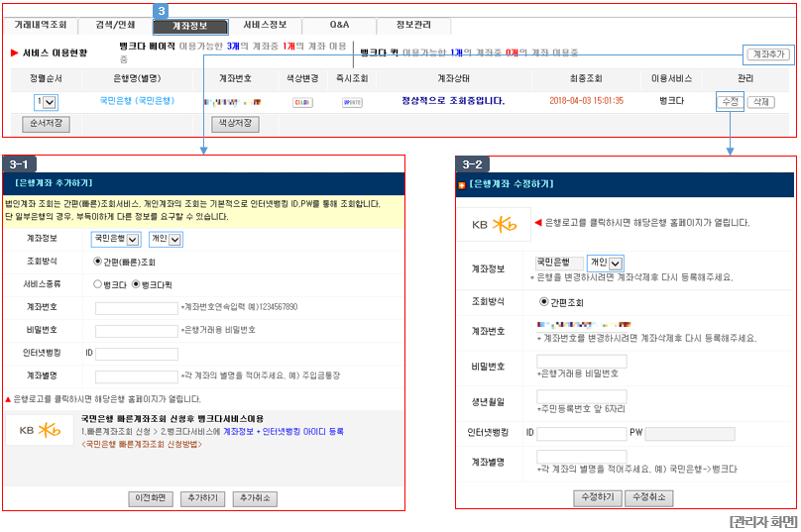The image size is (801, 532).
Task: Click the UPDATE instant-query icon
Action: pos(352,103)
